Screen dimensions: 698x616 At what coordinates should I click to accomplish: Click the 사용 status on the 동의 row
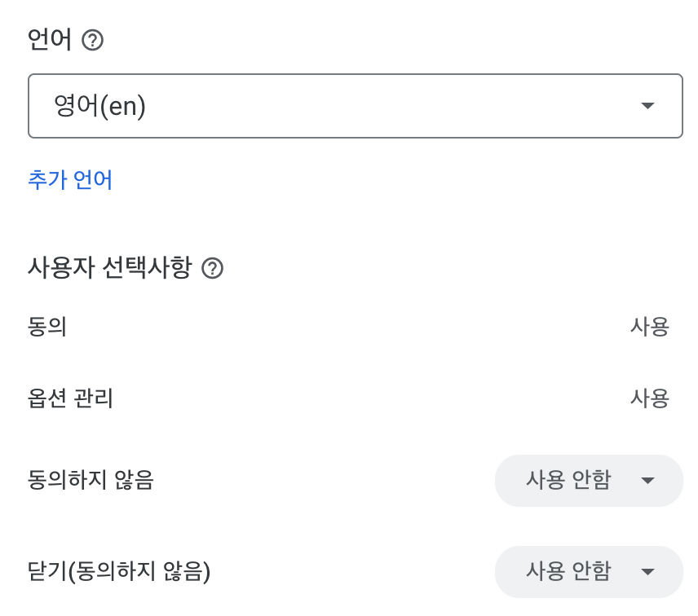point(649,327)
